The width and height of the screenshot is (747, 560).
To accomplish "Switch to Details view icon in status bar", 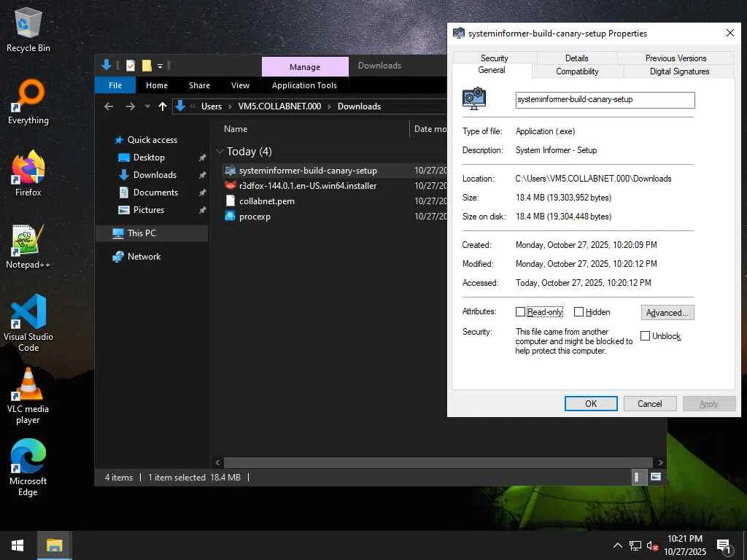I will click(x=638, y=477).
